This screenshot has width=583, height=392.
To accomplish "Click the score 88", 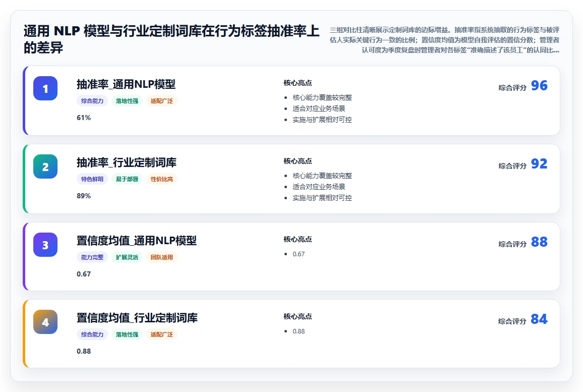I will [x=539, y=242].
